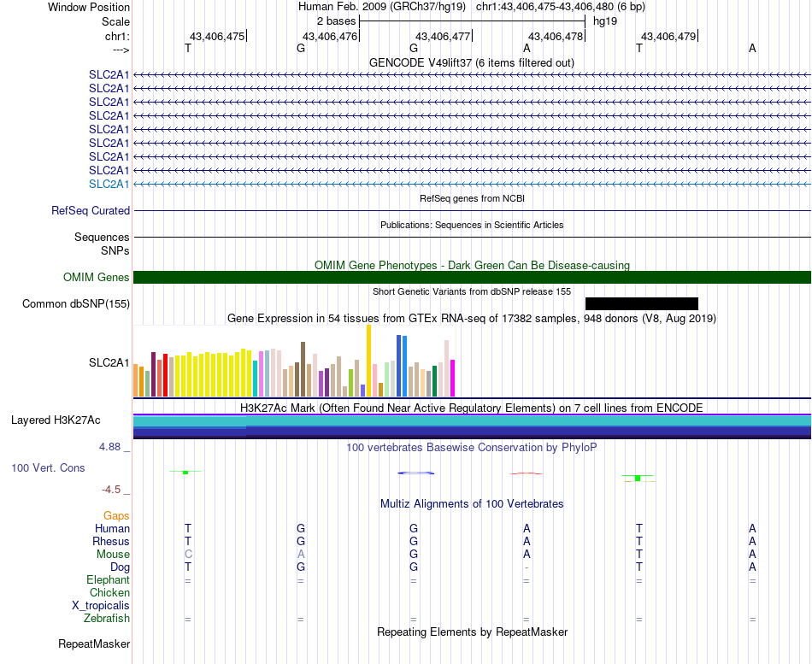
Task: Click the tallest yellow GTEx expression bar
Action: pyautogui.click(x=368, y=361)
